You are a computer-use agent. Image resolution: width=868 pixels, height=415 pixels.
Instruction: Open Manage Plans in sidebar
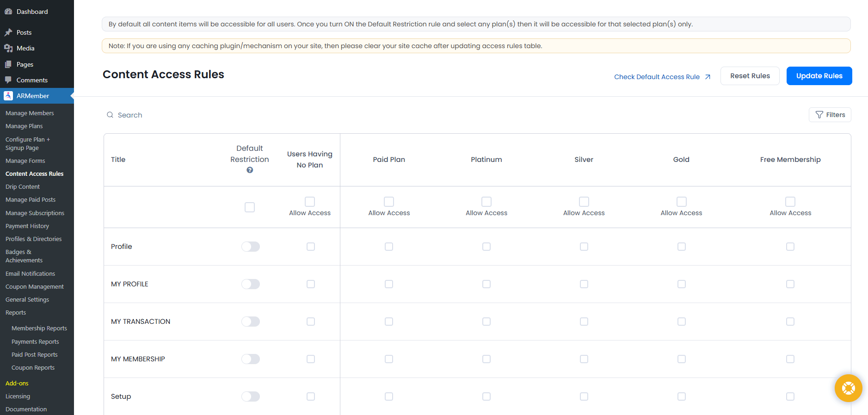24,126
